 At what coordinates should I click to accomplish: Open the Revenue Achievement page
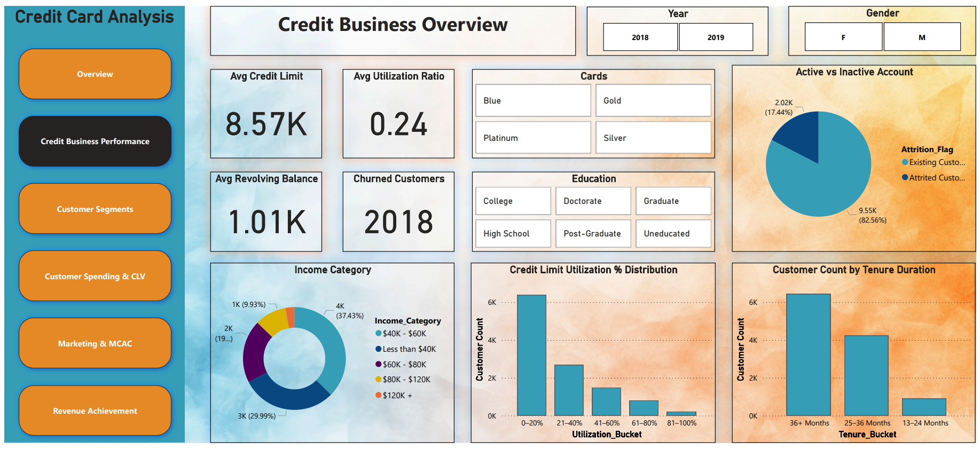pos(95,410)
